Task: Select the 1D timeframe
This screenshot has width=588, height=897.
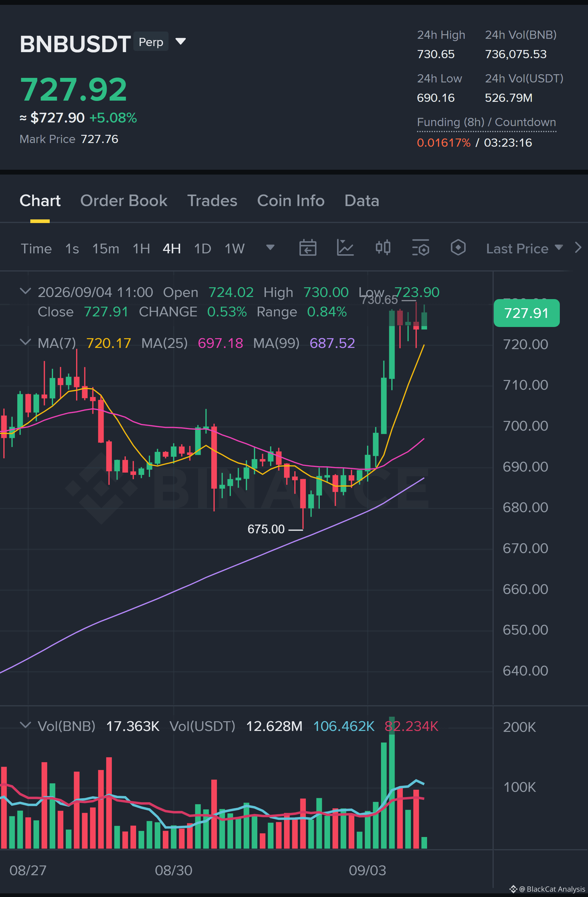Action: pos(202,249)
